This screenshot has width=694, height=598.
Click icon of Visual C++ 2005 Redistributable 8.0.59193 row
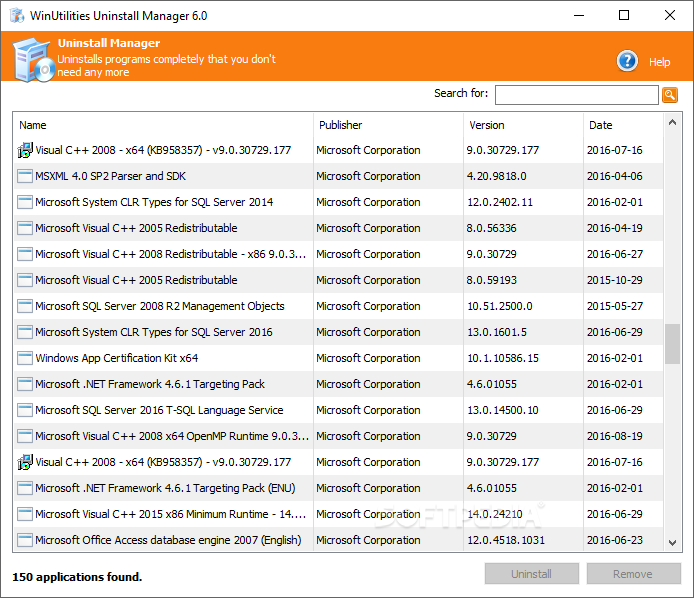click(25, 280)
